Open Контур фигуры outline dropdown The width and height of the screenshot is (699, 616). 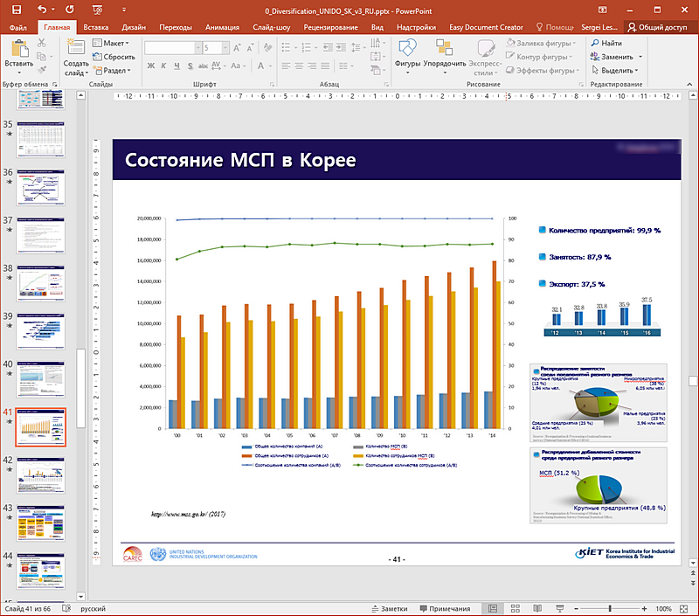(539, 57)
